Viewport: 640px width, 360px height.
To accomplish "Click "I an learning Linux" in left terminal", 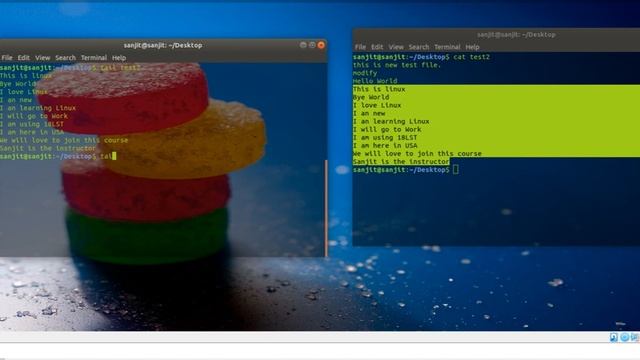I will (38, 108).
